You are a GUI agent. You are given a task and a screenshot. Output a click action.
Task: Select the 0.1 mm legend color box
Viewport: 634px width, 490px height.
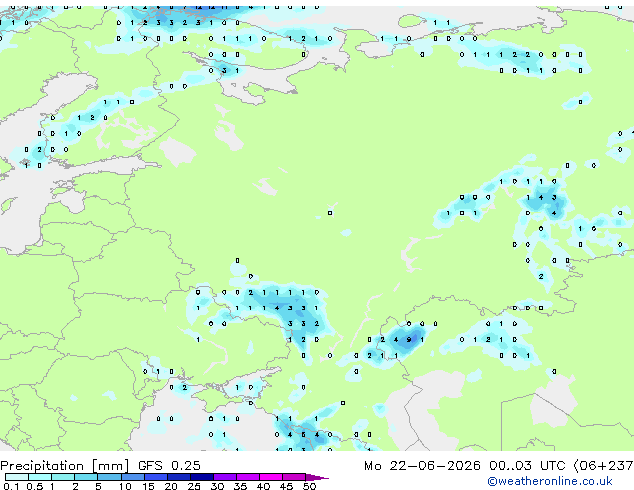point(17,477)
